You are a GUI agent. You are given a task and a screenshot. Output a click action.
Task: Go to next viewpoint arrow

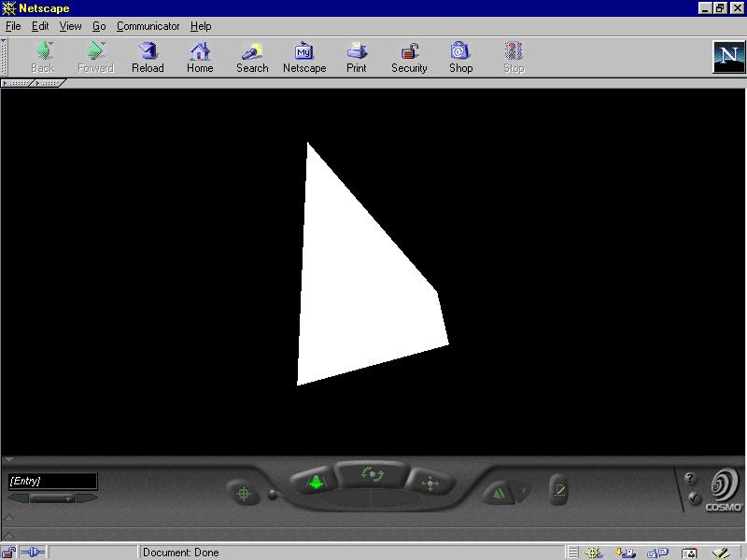coord(88,498)
